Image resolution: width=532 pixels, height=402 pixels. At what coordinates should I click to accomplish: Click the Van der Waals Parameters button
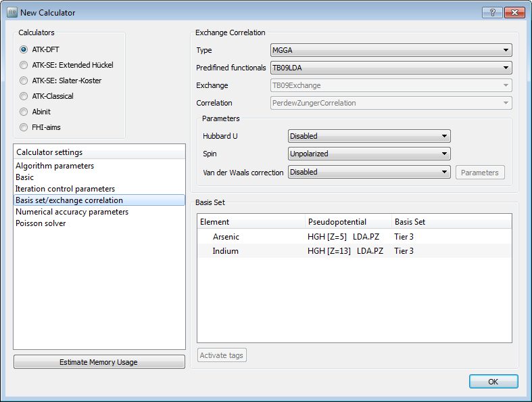pyautogui.click(x=480, y=173)
